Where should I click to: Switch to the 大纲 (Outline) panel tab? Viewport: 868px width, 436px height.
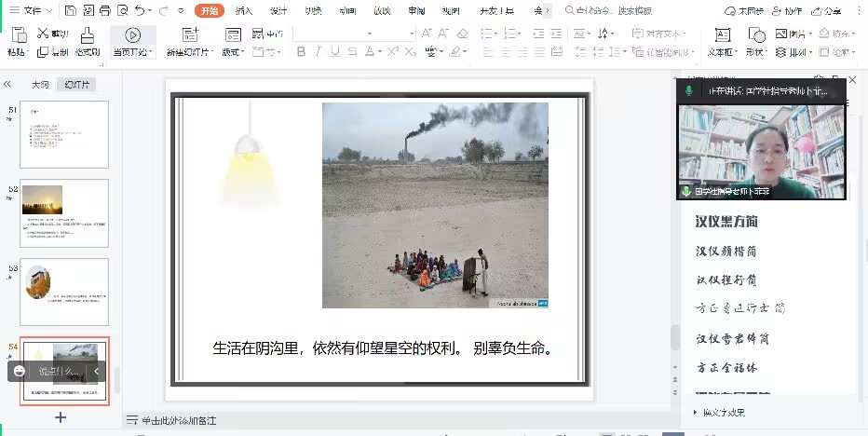coord(40,84)
